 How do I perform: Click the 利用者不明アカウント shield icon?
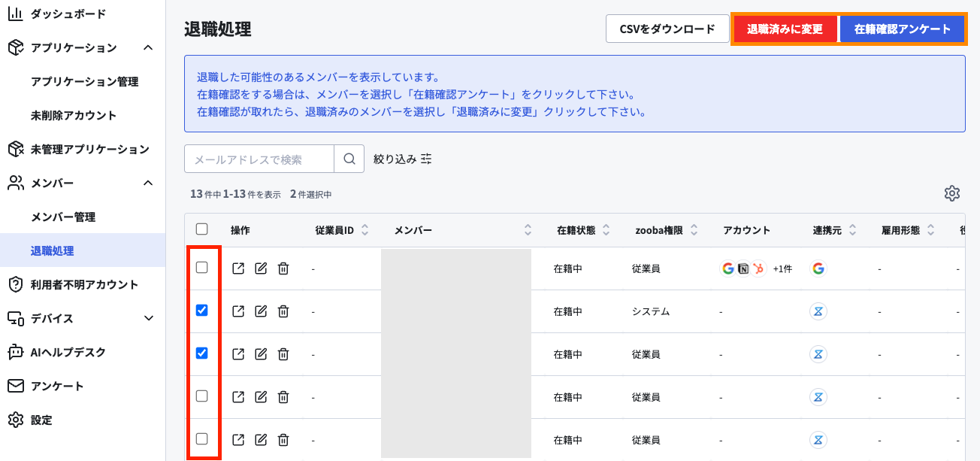pyautogui.click(x=15, y=284)
